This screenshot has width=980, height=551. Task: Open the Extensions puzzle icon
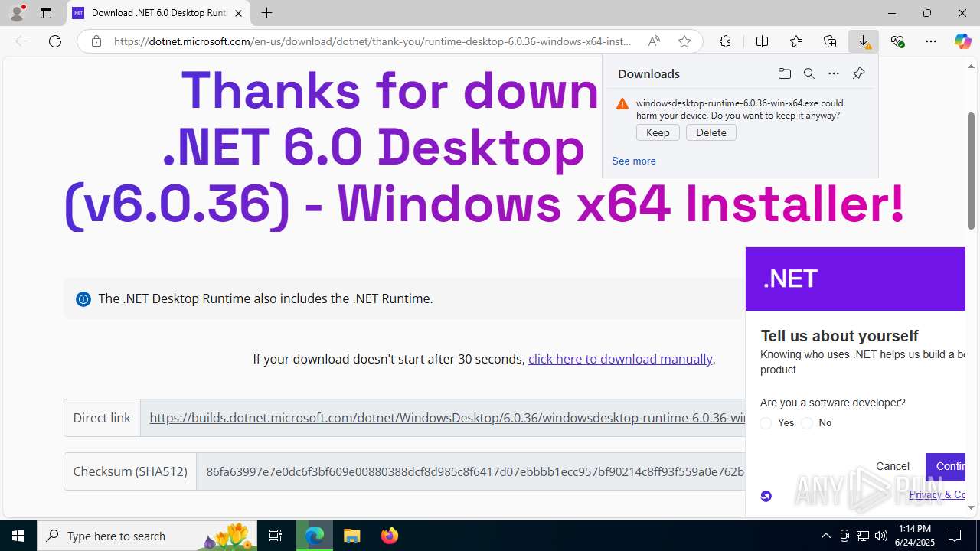pyautogui.click(x=725, y=41)
